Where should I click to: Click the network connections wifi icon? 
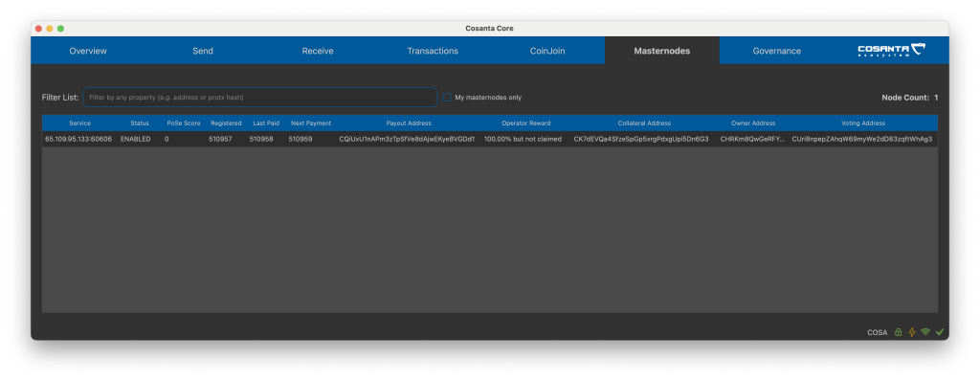click(x=925, y=332)
